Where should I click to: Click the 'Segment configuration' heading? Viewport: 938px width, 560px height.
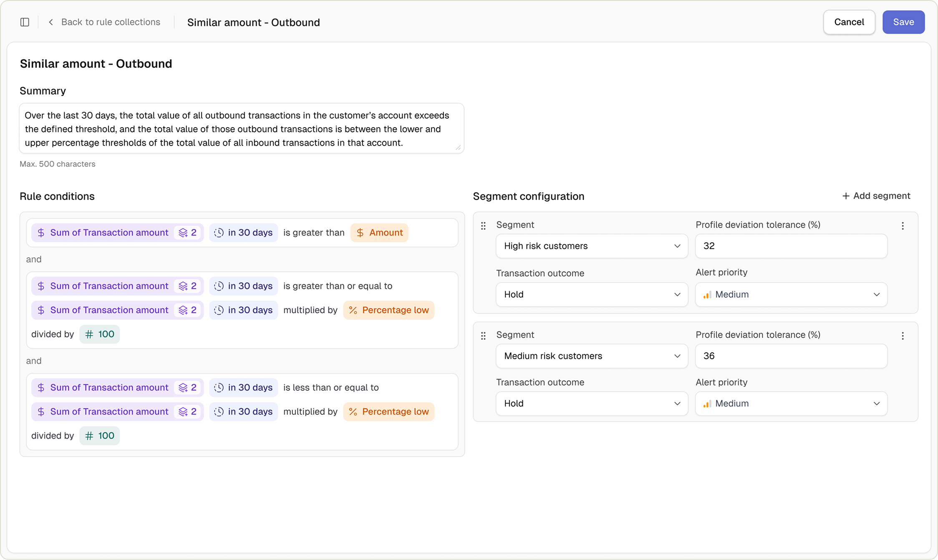(529, 196)
